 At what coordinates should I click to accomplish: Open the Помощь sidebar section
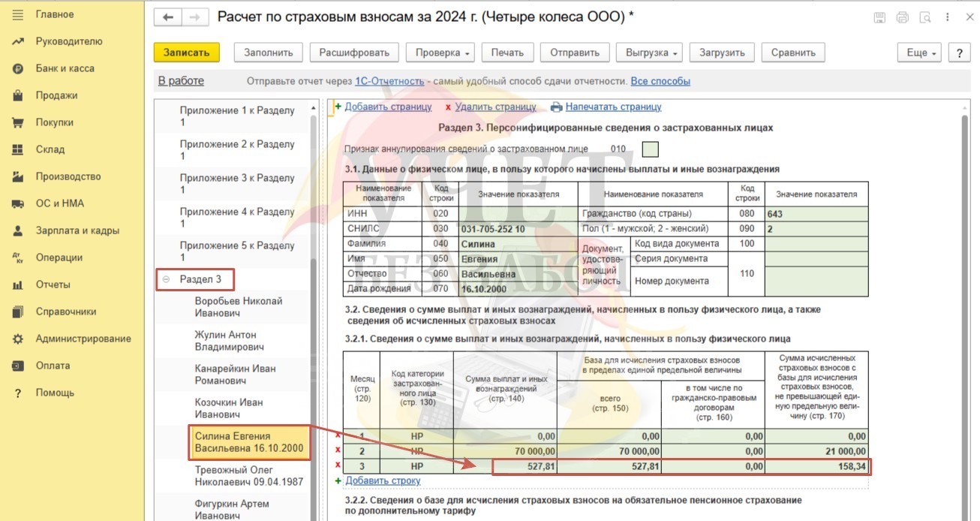[55, 393]
